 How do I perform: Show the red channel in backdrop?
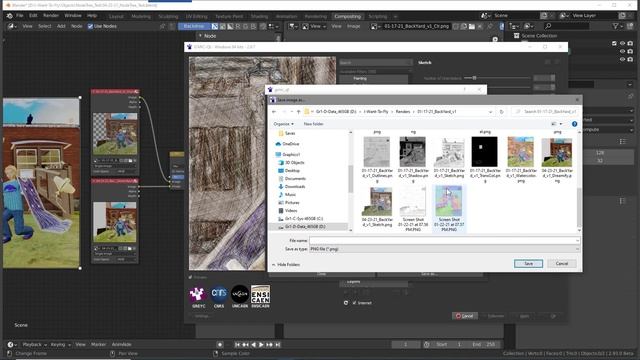(x=238, y=26)
